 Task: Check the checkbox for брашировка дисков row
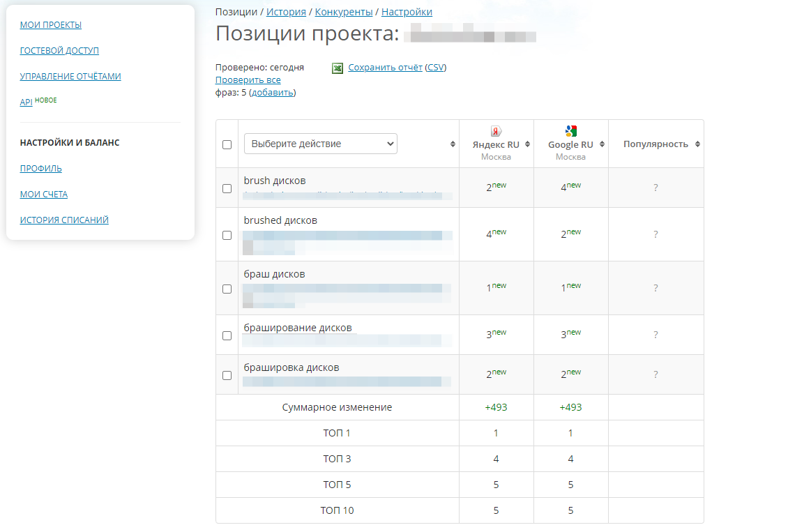(227, 375)
